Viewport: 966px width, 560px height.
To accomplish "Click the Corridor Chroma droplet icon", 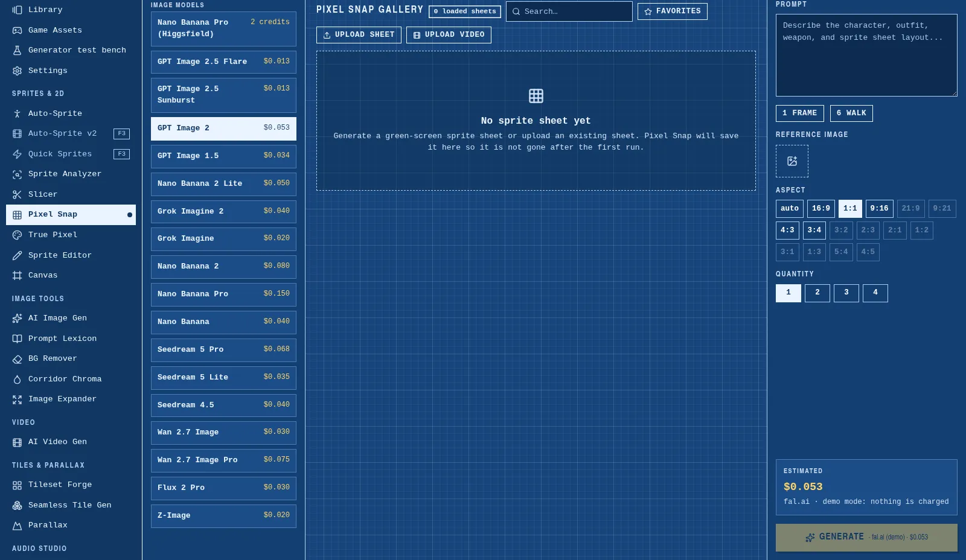I will (x=17, y=379).
